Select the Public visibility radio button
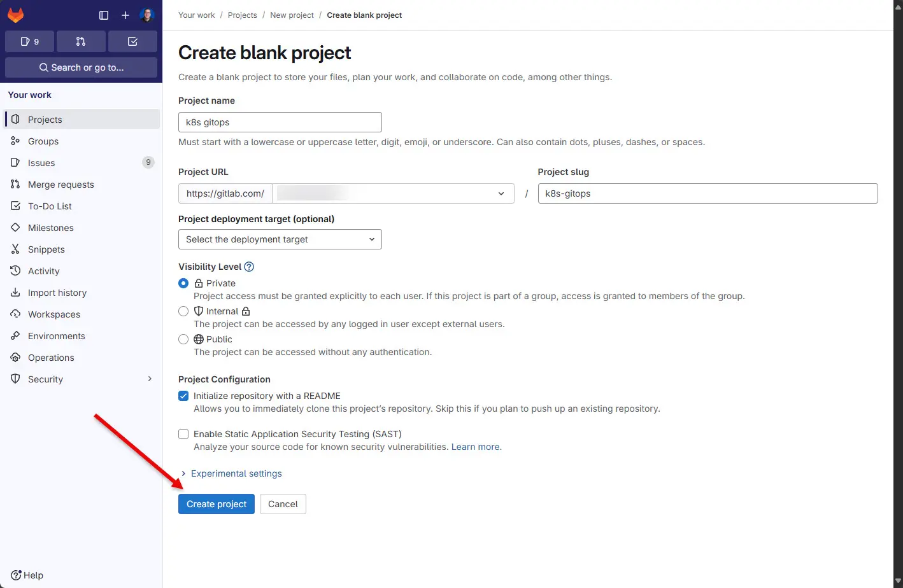The width and height of the screenshot is (903, 588). (x=183, y=339)
